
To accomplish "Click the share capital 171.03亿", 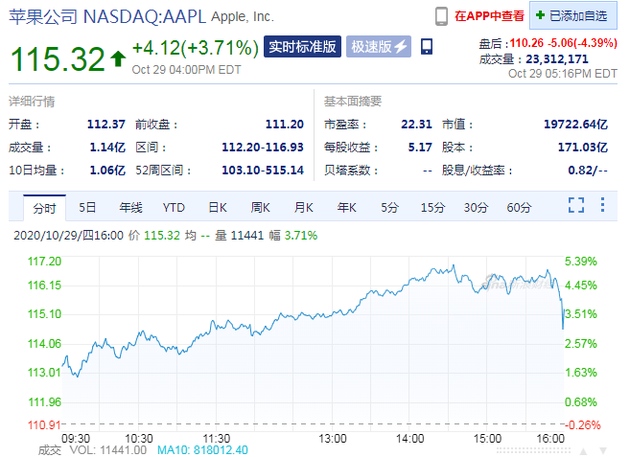I will click(583, 147).
